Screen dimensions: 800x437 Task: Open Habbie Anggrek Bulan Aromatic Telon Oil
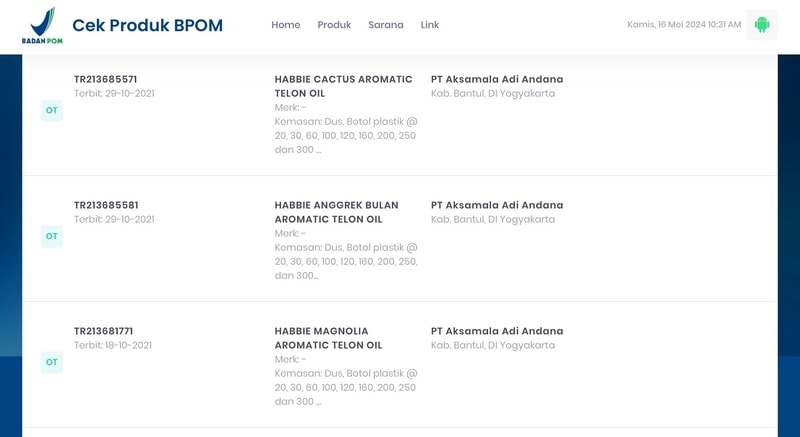click(x=337, y=213)
